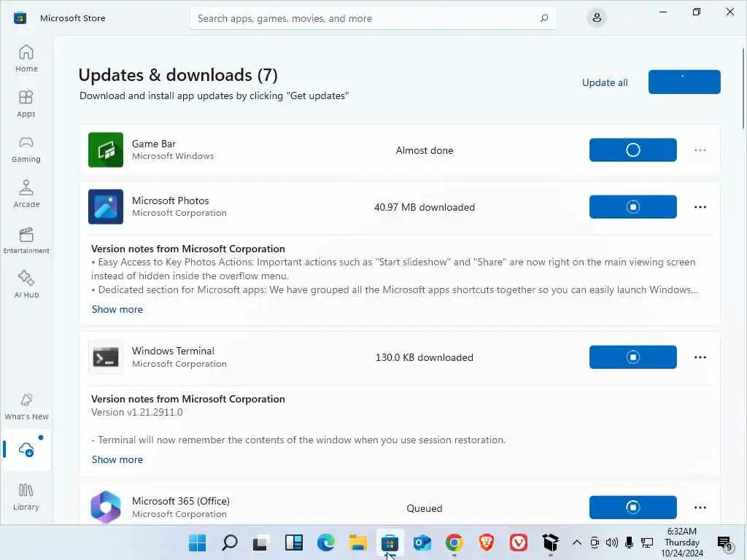Click the search apps, games, movies field
The height and width of the screenshot is (560, 747).
tap(373, 18)
